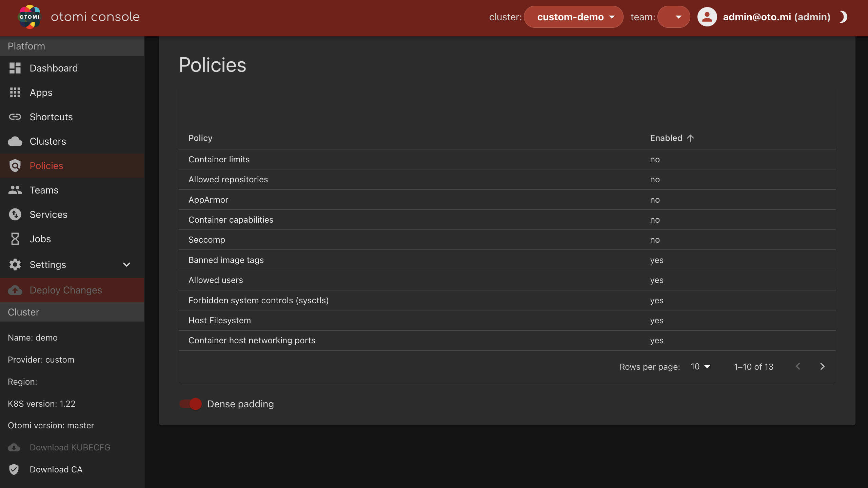Open the custom-demo cluster dropdown

573,17
